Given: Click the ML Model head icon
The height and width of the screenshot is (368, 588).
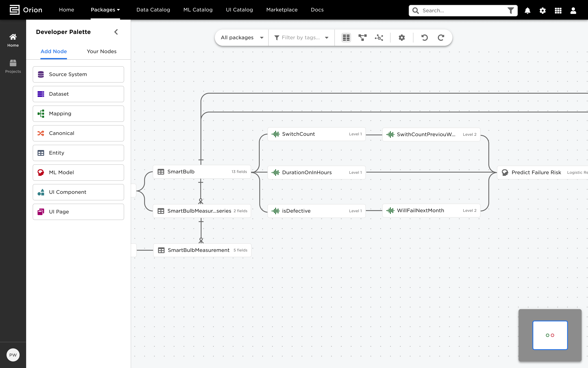Looking at the screenshot, I should (41, 173).
